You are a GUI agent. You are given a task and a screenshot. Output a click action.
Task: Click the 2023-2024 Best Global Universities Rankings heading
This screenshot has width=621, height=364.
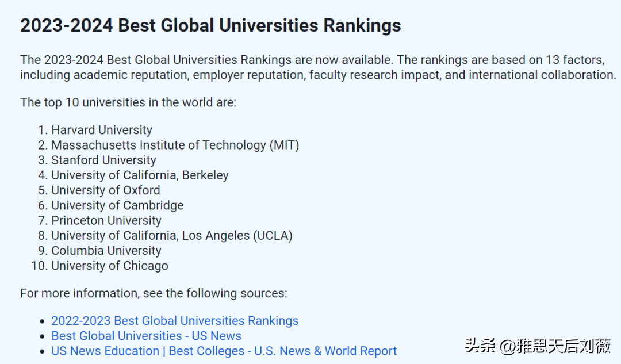click(x=210, y=26)
